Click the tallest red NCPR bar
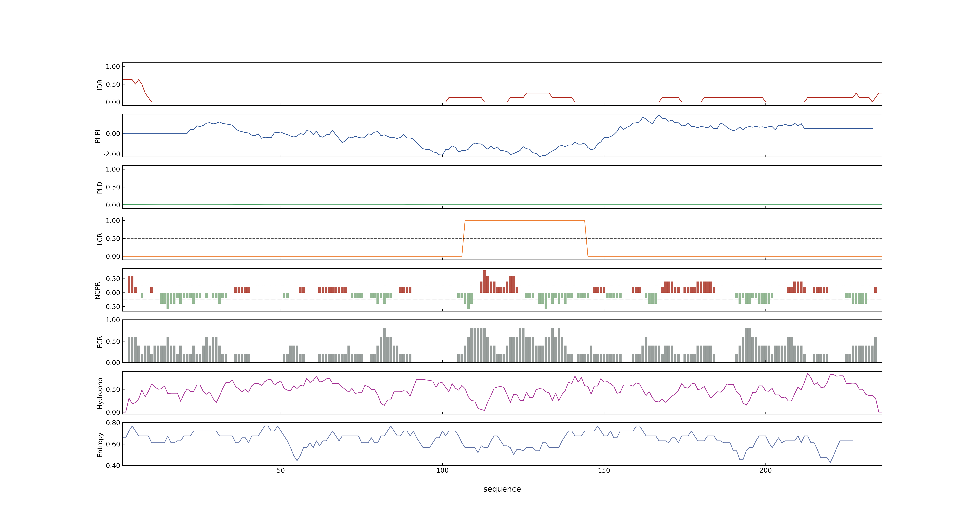 484,282
